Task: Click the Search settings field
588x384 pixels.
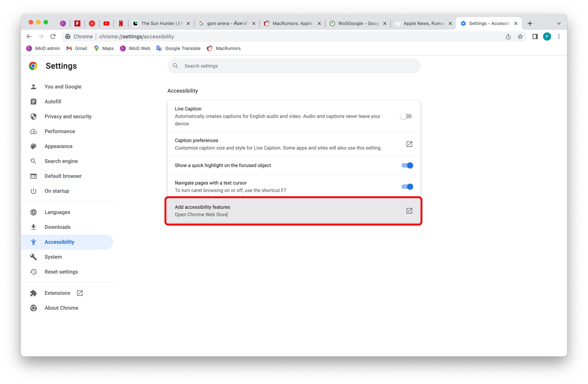Action: tap(294, 66)
